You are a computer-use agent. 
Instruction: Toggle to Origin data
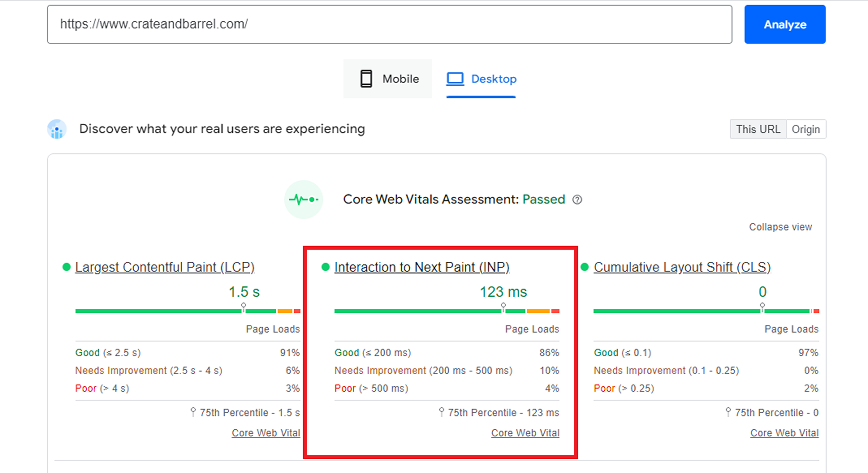806,129
